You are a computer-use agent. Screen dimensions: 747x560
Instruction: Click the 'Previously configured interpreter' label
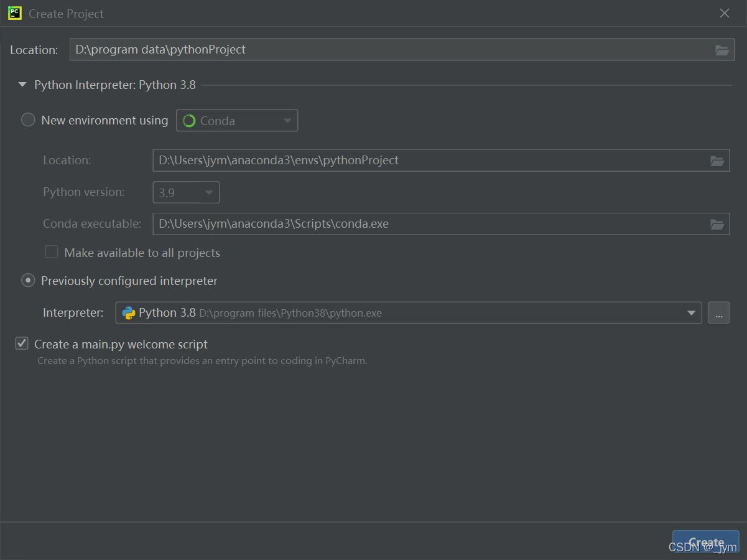pyautogui.click(x=129, y=281)
